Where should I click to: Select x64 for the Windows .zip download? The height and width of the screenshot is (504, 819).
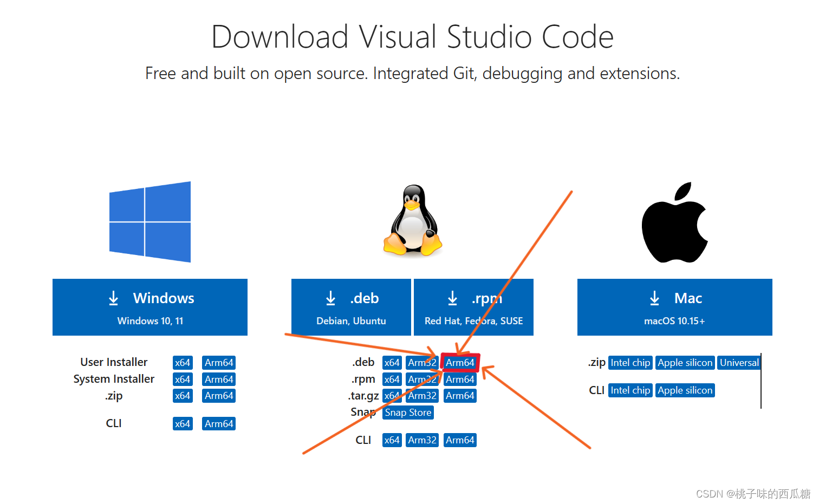tap(183, 396)
